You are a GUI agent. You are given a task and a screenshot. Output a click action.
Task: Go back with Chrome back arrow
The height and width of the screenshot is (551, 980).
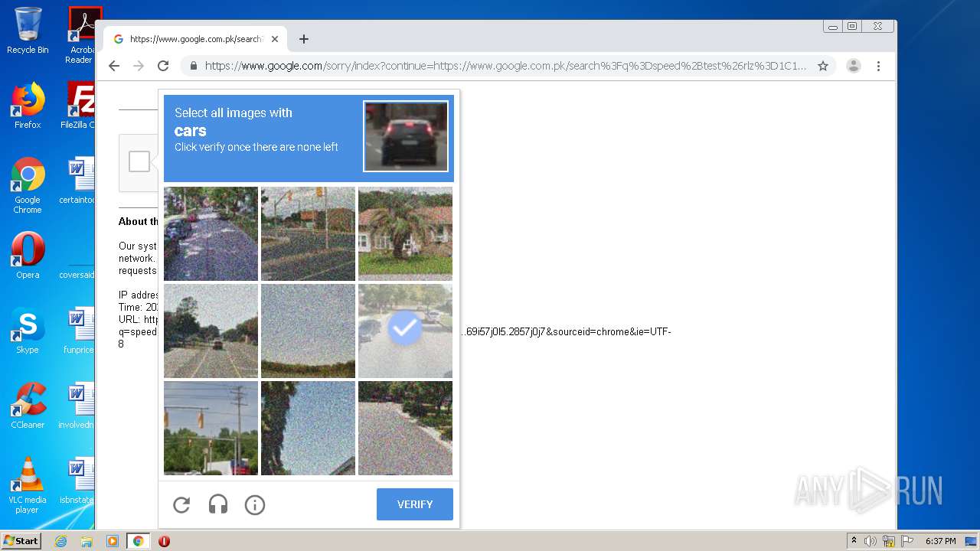click(x=114, y=66)
